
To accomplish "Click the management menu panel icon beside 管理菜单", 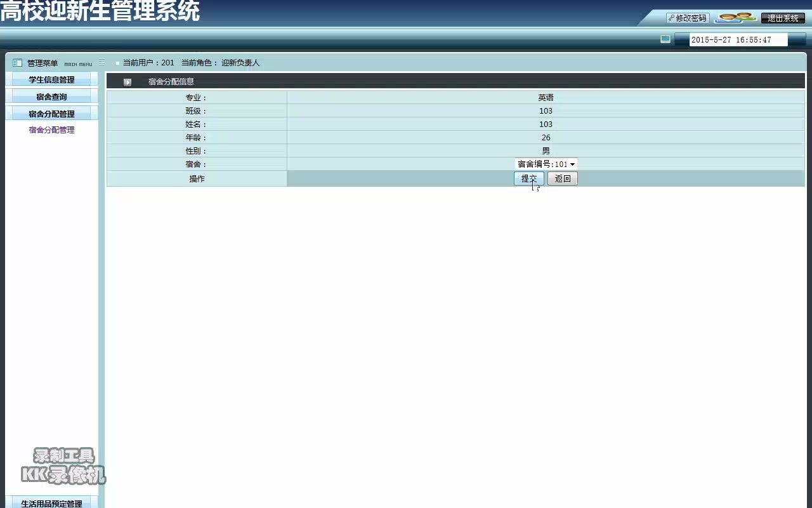I will (16, 62).
